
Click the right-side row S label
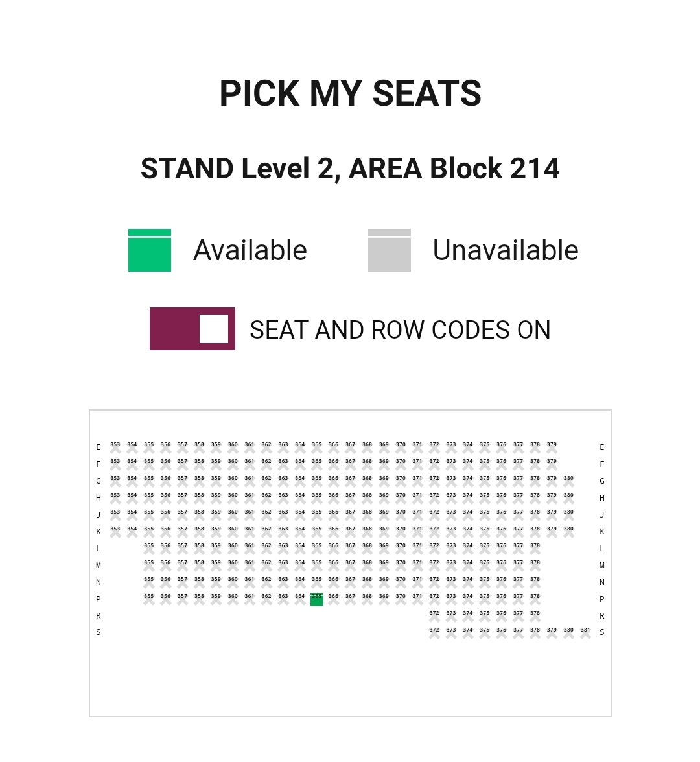601,632
